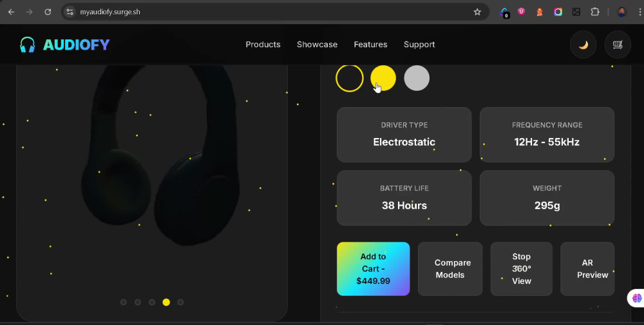Click the Audiofy headphones logo icon
This screenshot has width=644, height=325.
(x=28, y=44)
